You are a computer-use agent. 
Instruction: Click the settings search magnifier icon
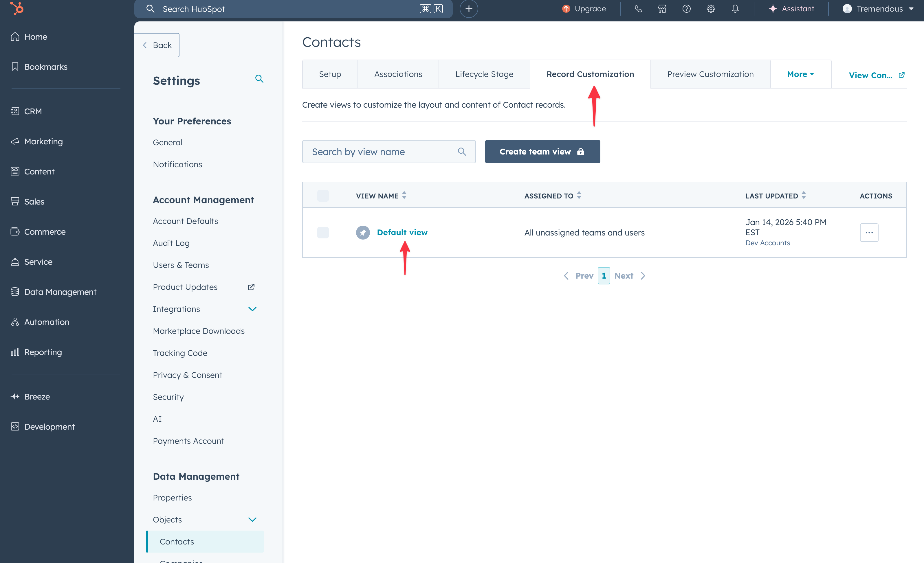coord(259,79)
